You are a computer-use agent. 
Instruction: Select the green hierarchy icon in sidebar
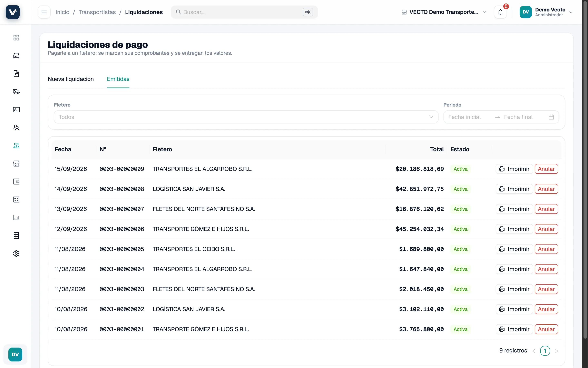pos(16,146)
